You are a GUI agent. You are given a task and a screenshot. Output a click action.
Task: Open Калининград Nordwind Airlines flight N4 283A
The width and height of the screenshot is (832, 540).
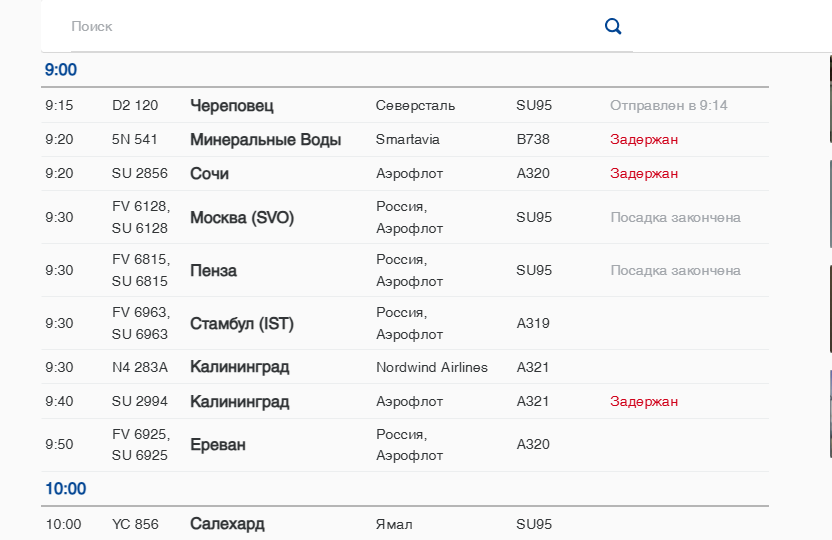(x=239, y=367)
